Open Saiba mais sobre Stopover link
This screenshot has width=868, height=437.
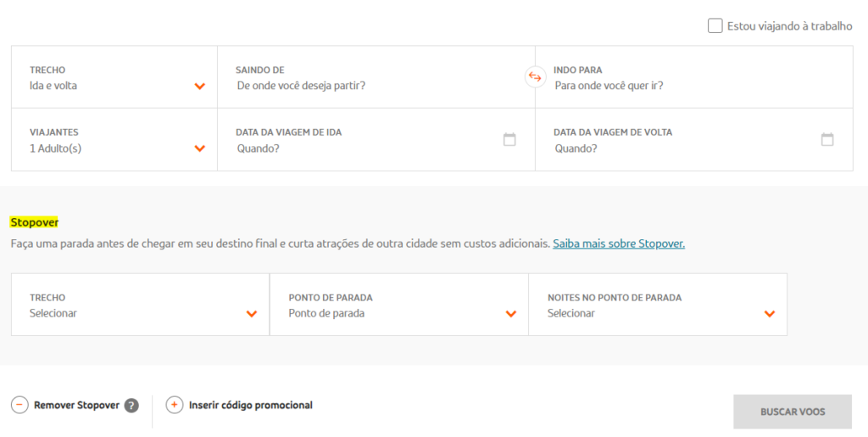tap(619, 244)
